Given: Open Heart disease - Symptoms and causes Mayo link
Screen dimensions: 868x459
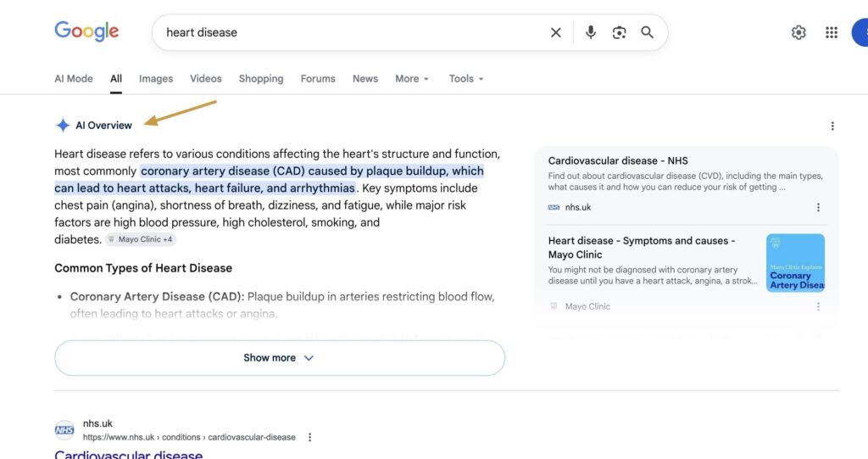Looking at the screenshot, I should click(x=642, y=248).
